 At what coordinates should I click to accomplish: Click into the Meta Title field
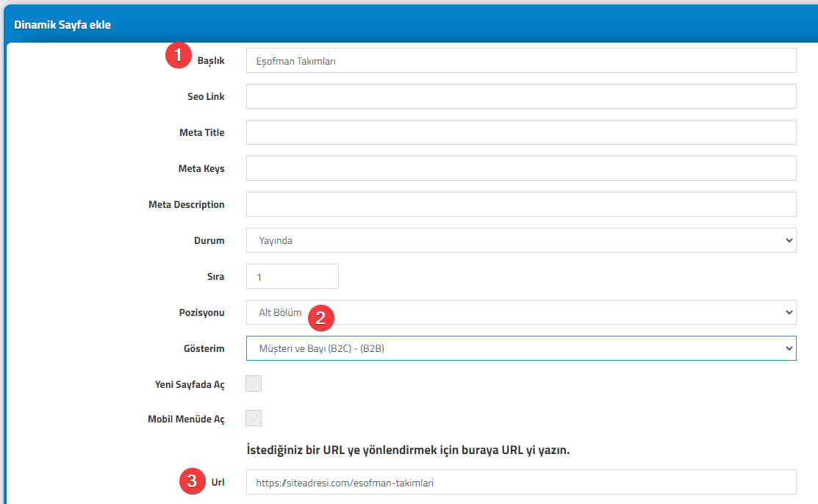coord(521,132)
